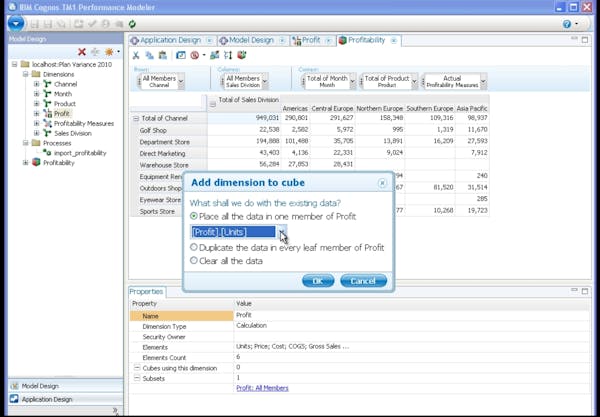The height and width of the screenshot is (417, 600).
Task: Click OK in Add dimension dialog
Action: (x=318, y=281)
